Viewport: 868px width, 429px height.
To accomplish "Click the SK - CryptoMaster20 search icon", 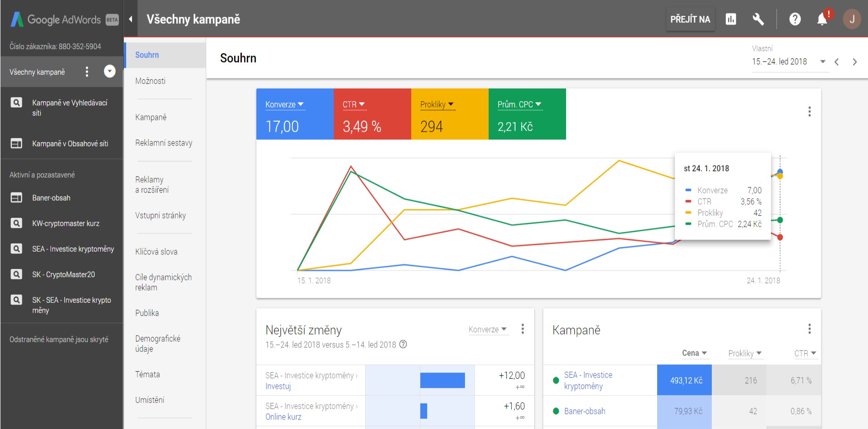I will [16, 274].
